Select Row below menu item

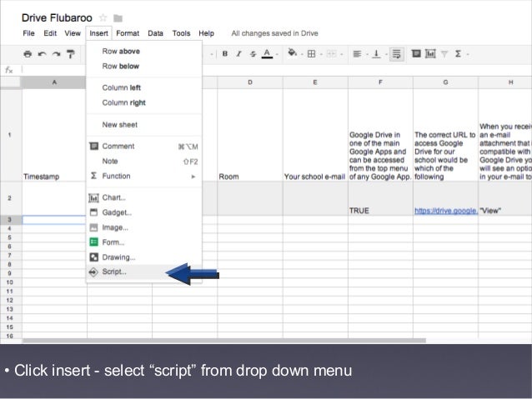click(144, 66)
